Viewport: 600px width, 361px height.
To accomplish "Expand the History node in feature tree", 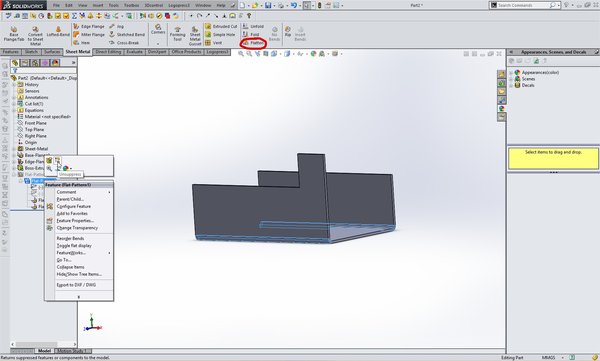I will click(14, 85).
